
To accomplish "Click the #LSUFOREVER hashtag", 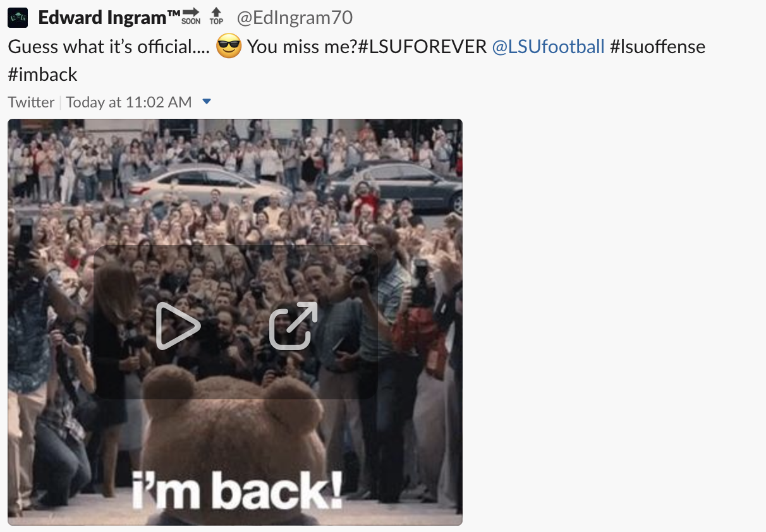I will click(422, 47).
